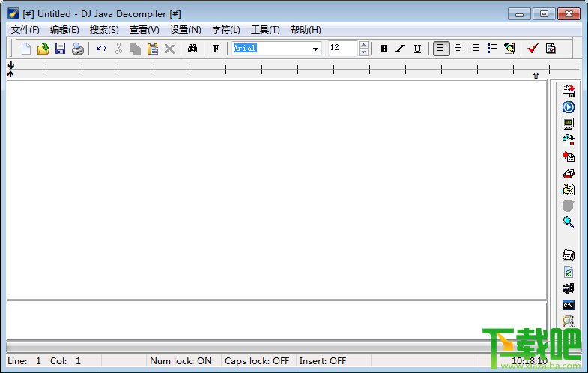Screen dimensions: 588x373
Task: Save the file with floppy disk icon
Action: 60,49
